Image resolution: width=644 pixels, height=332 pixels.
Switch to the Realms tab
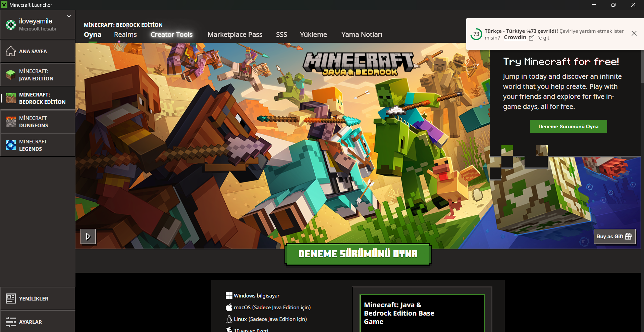(x=125, y=35)
